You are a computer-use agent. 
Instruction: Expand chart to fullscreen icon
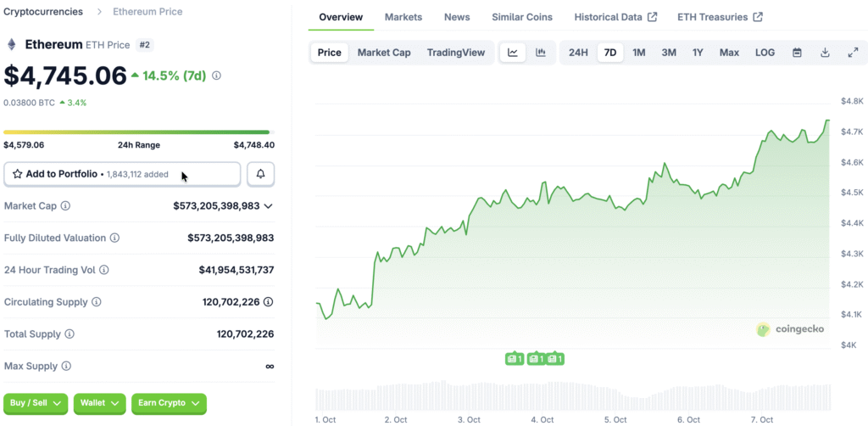coord(853,53)
